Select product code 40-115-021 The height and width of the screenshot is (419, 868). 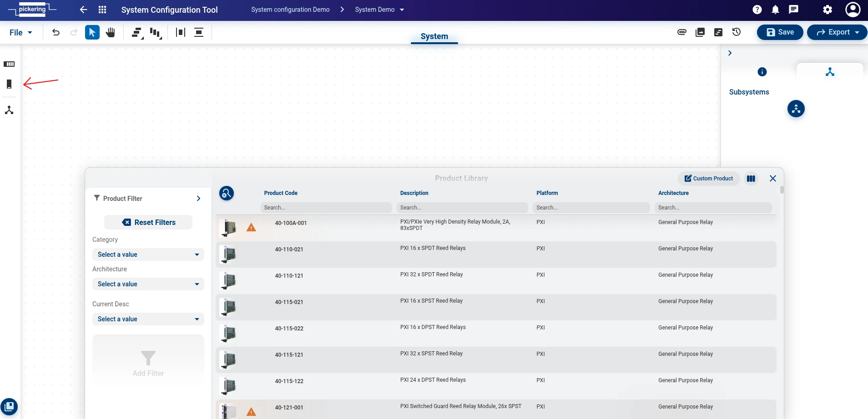(x=289, y=302)
